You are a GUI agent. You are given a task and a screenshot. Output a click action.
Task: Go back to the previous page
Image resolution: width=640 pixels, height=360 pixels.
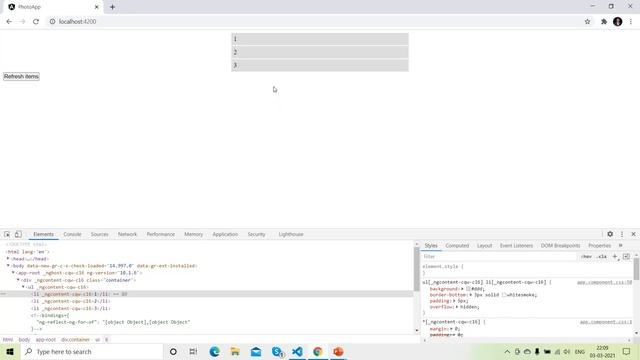(x=9, y=22)
